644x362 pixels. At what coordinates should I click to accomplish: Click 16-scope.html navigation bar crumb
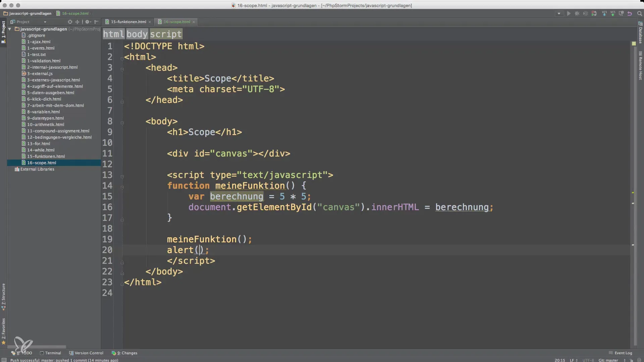(72, 13)
